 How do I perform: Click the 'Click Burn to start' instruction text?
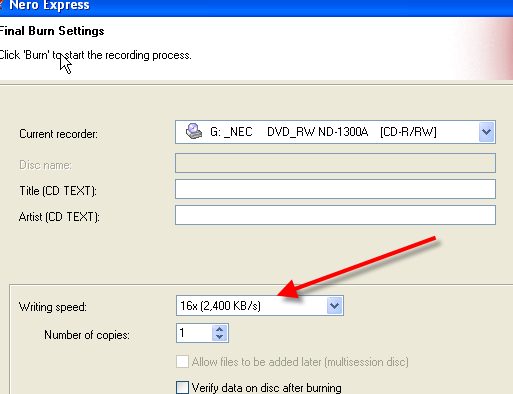(x=95, y=55)
